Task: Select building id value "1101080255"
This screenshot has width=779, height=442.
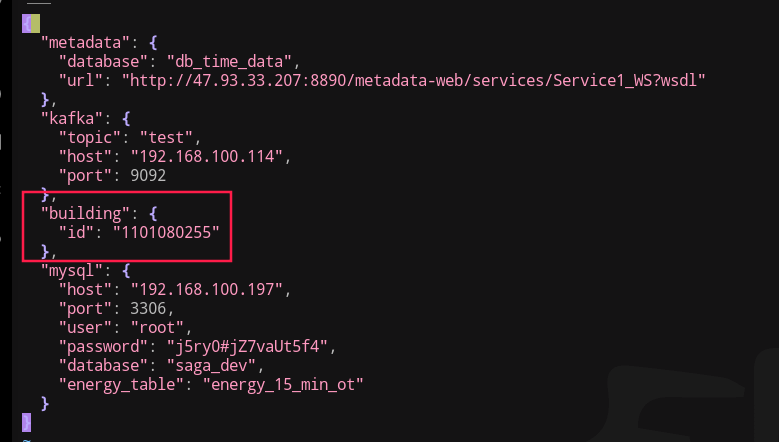Action: coord(165,232)
